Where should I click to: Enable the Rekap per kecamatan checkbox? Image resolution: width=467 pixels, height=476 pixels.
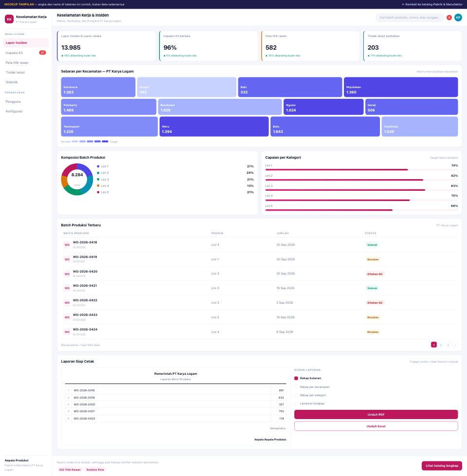point(296,387)
